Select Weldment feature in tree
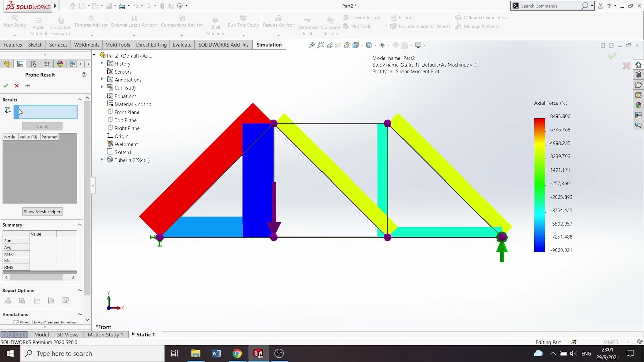The height and width of the screenshot is (362, 644). (x=126, y=144)
